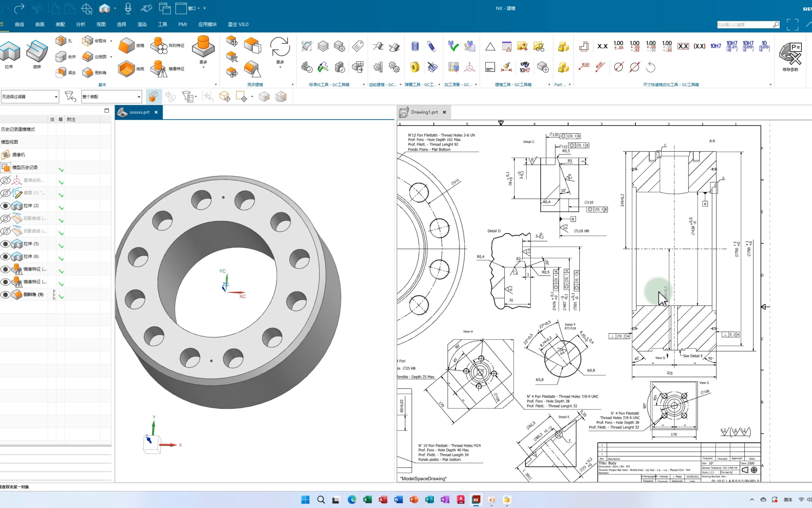Maximize the part navigator panel
The image size is (812, 508).
pyautogui.click(x=107, y=111)
